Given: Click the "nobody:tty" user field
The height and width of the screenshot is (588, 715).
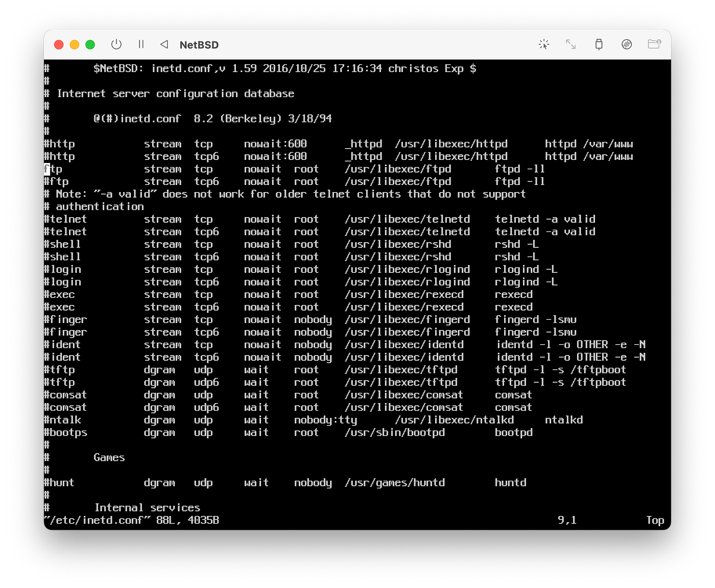Looking at the screenshot, I should tap(325, 419).
